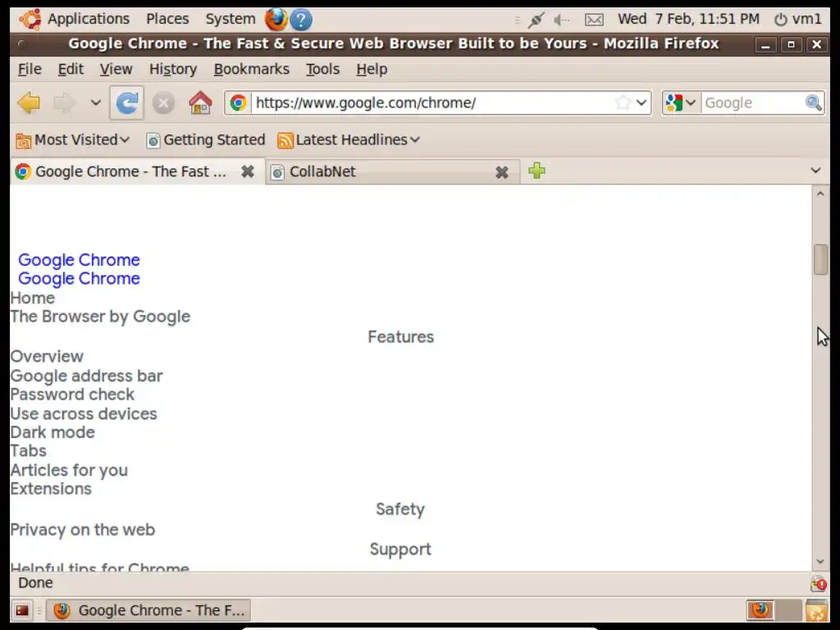Open a new tab with green plus
Screen dimensions: 840x630
536,171
